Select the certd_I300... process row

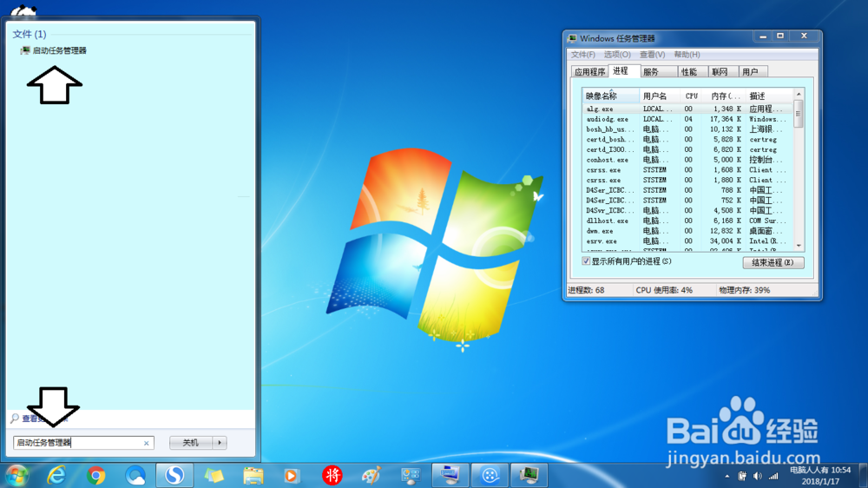[687, 149]
